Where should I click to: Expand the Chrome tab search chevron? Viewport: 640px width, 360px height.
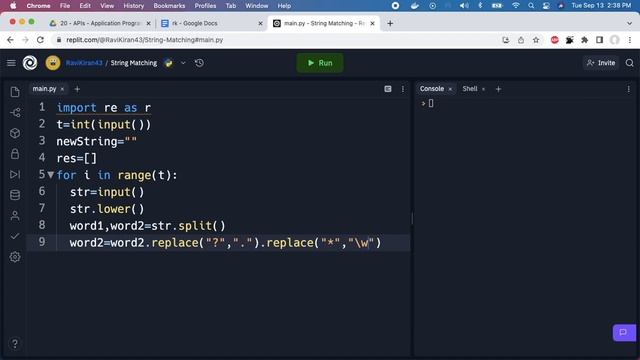[629, 23]
